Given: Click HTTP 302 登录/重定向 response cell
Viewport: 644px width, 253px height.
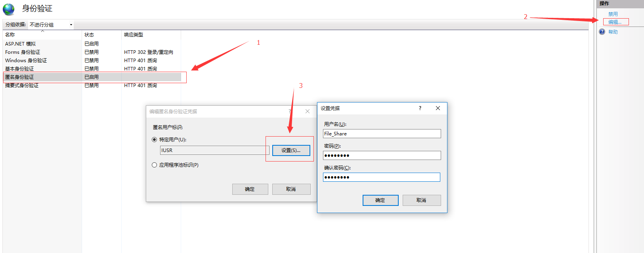Looking at the screenshot, I should click(149, 52).
